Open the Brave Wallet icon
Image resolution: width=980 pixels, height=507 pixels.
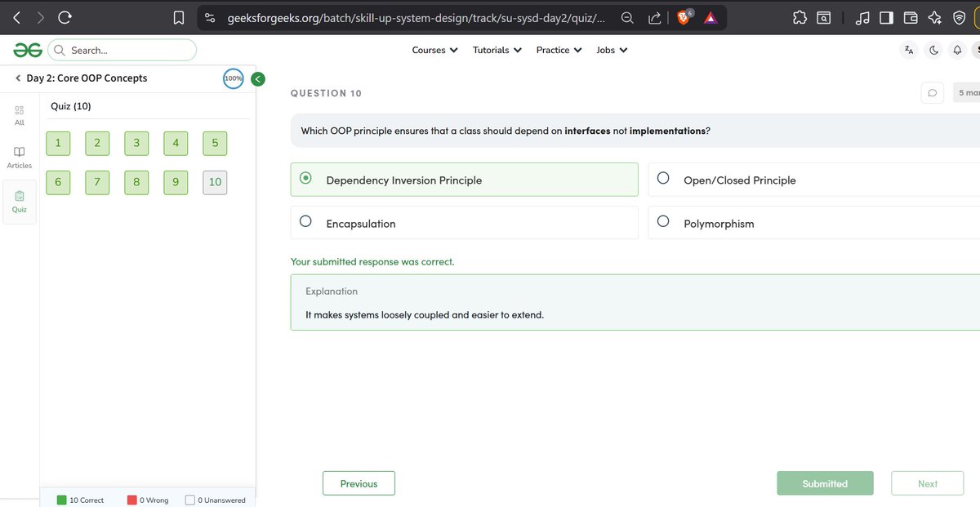click(911, 17)
